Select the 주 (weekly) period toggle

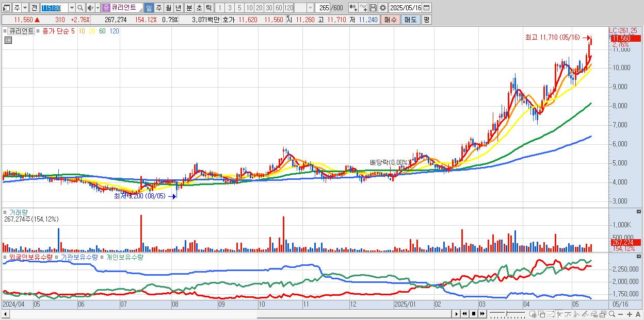pyautogui.click(x=158, y=8)
